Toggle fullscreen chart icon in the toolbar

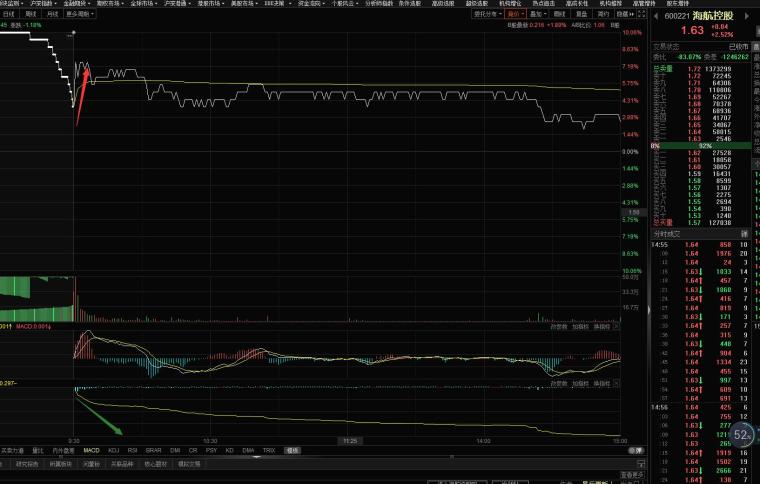(x=641, y=14)
